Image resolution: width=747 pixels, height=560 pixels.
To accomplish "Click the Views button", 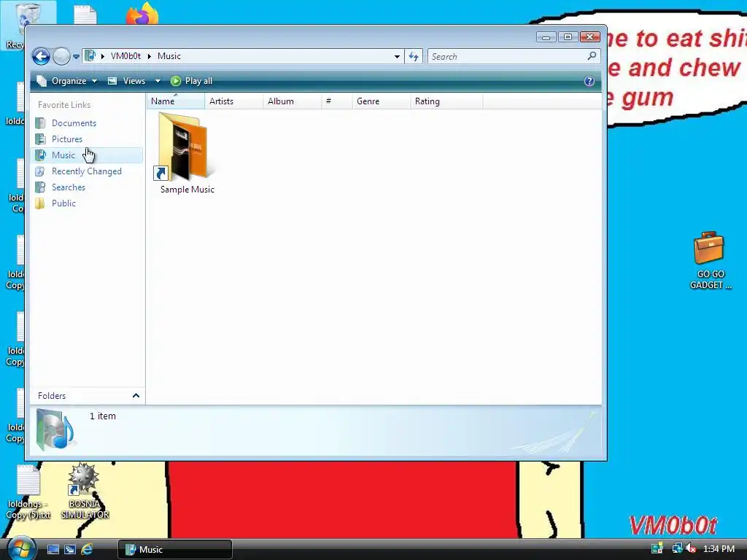I will (x=127, y=81).
